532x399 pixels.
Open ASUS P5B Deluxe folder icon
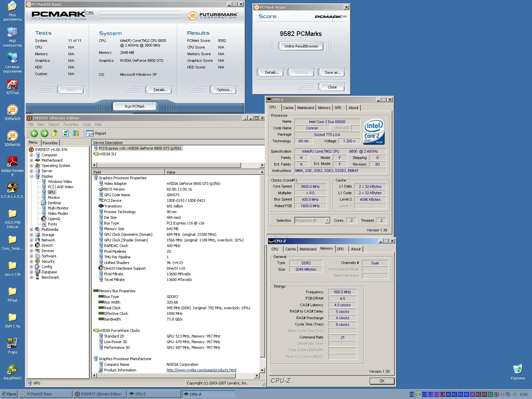coord(12,219)
